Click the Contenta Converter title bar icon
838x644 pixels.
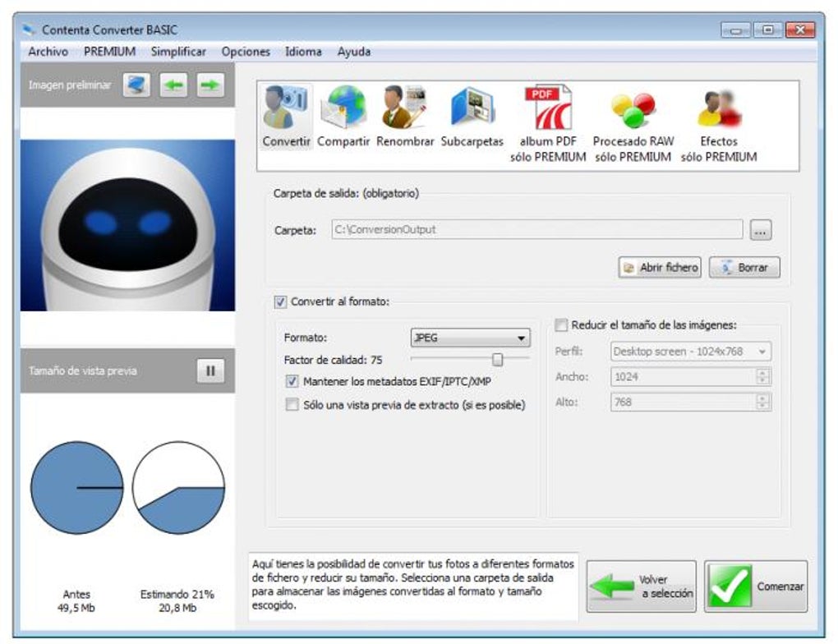(30, 30)
